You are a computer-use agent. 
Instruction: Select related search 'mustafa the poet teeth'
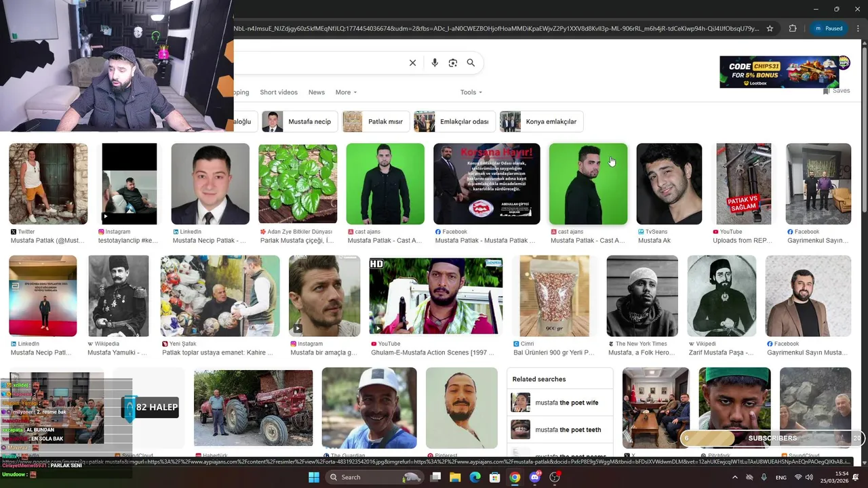point(559,430)
